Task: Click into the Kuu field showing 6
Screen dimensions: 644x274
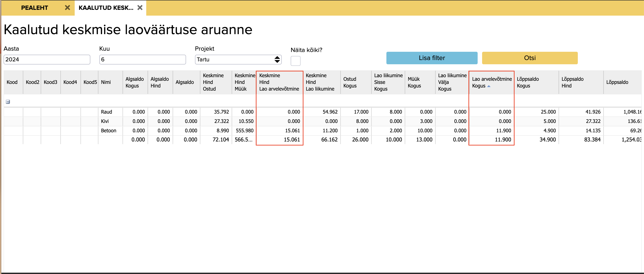Action: 142,60
